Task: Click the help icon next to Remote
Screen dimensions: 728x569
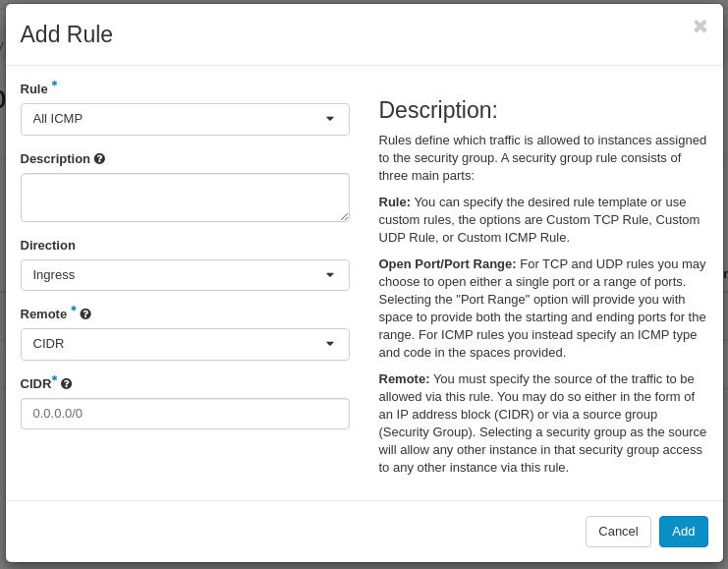Action: click(x=85, y=314)
